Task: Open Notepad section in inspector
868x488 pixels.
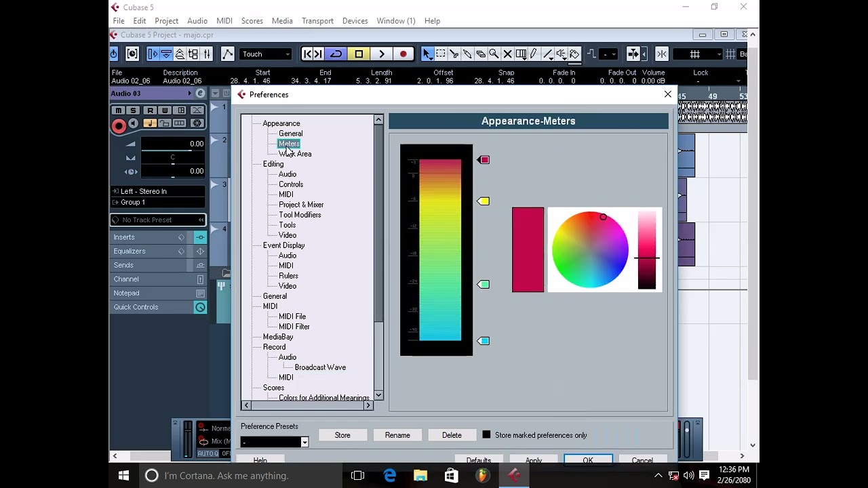Action: pyautogui.click(x=126, y=293)
